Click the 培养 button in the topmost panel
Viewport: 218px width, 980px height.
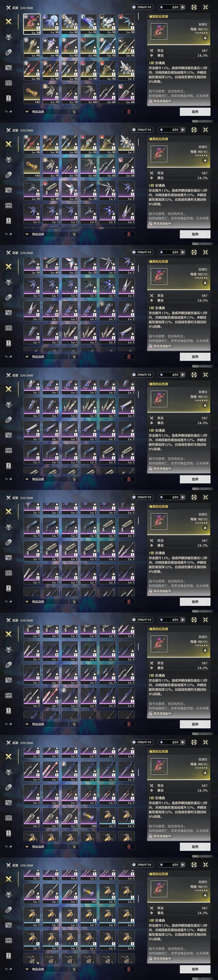[195, 112]
